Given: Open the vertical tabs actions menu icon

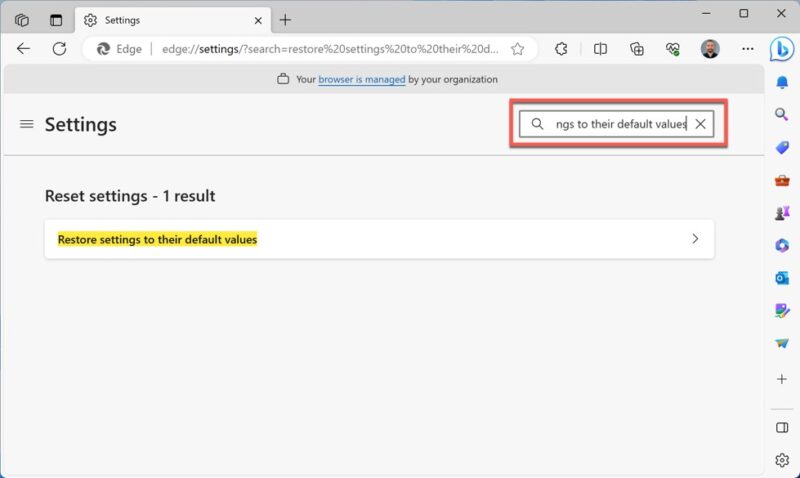Looking at the screenshot, I should click(x=56, y=20).
